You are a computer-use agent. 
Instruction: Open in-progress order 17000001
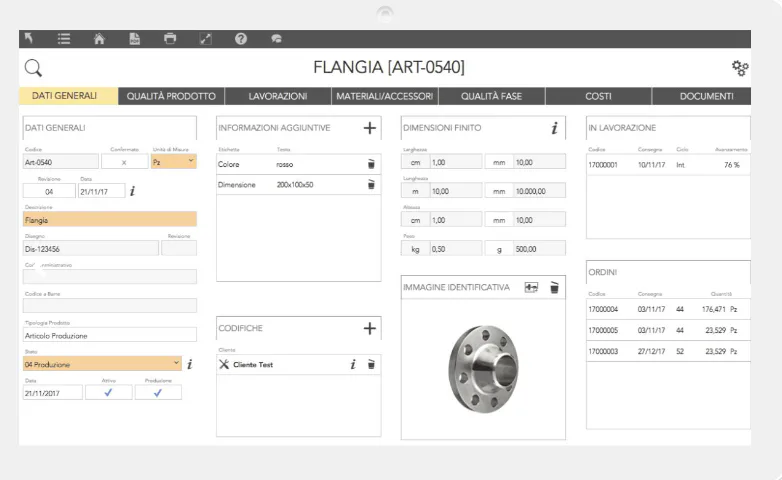pyautogui.click(x=668, y=165)
